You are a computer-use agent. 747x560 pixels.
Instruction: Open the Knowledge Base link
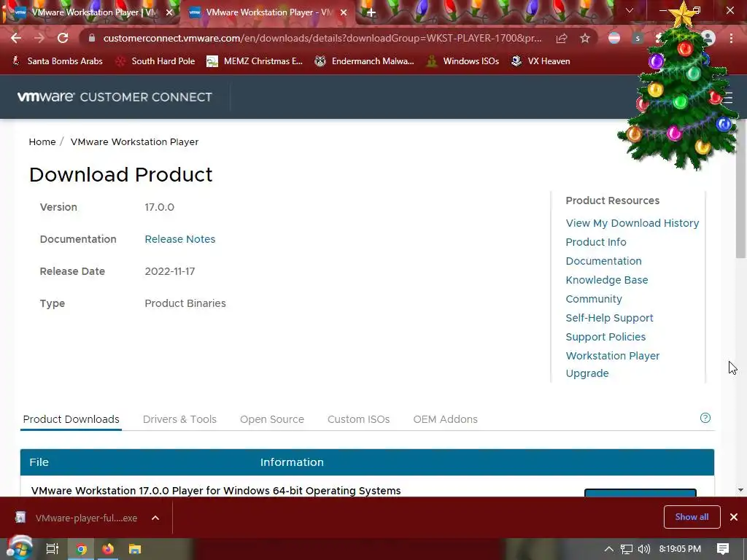607,281
